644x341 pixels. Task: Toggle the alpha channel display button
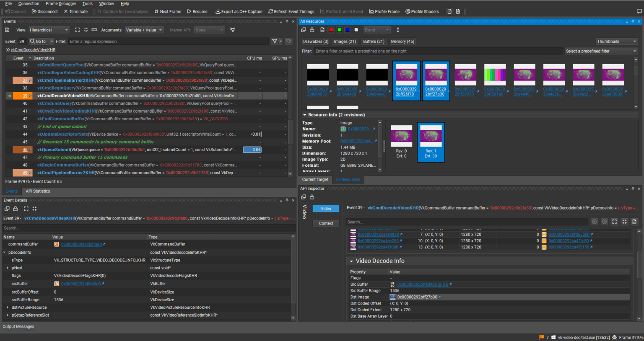(x=355, y=30)
